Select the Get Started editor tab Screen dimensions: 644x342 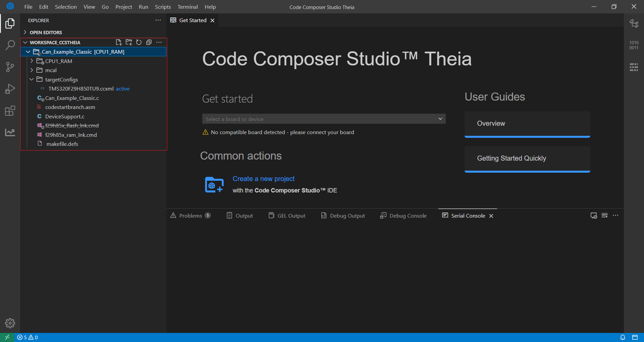193,20
